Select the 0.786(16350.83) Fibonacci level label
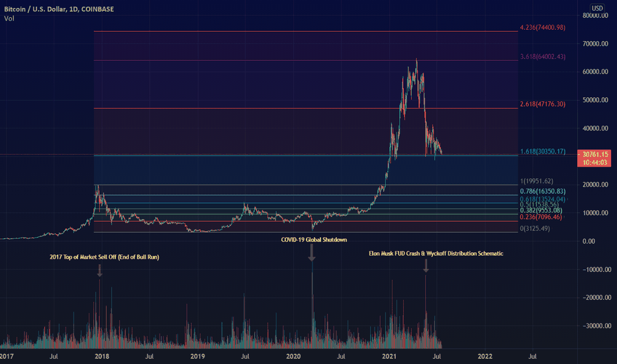 click(x=543, y=191)
